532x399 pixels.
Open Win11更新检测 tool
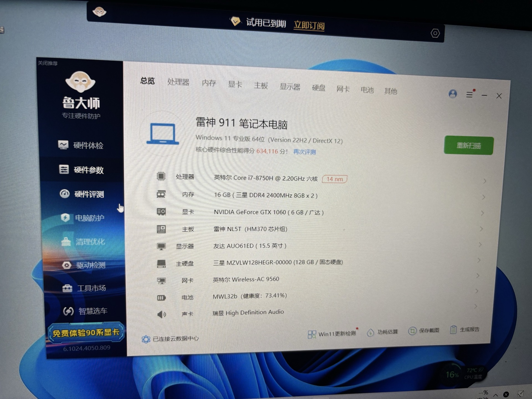pyautogui.click(x=332, y=334)
